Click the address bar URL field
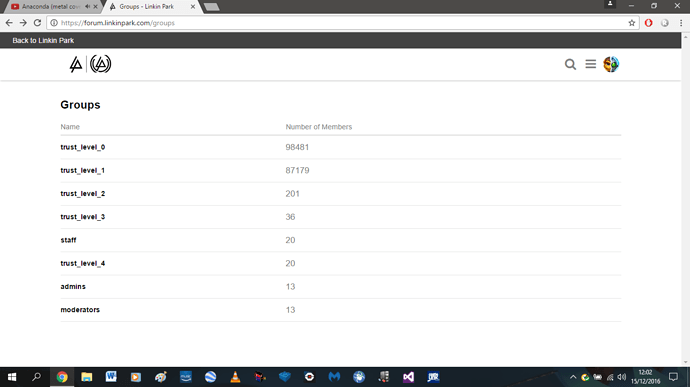Viewport: 690px width, 387px height. (339, 23)
